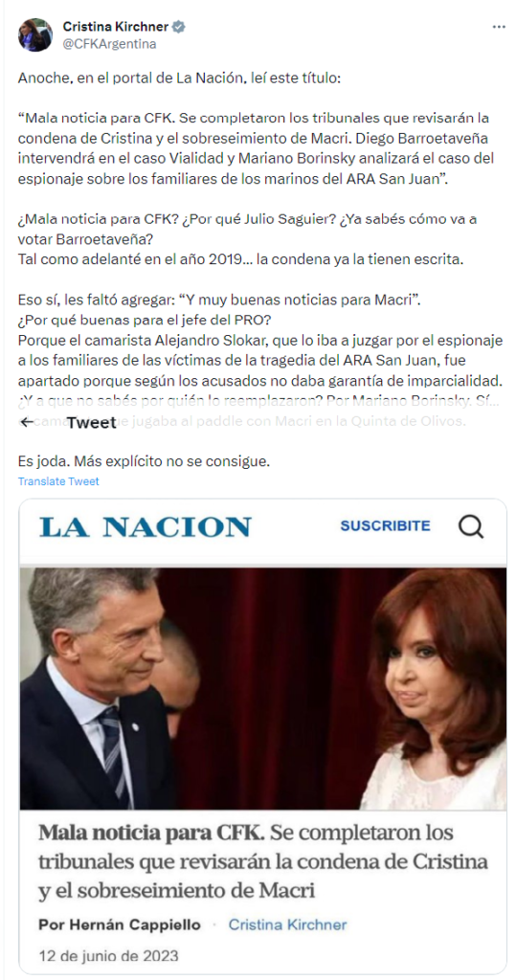Click the Cristina Kirchner tag link under headline
516x980 pixels.
[288, 924]
